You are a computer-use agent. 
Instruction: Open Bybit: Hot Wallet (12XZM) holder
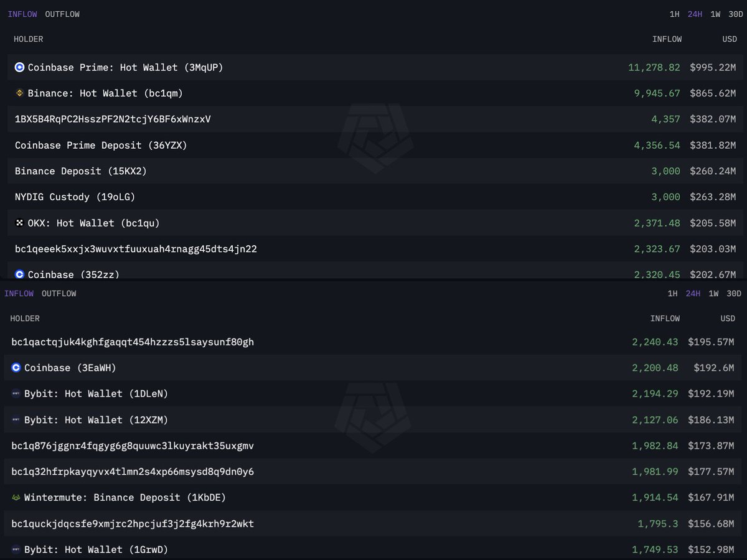tap(96, 420)
